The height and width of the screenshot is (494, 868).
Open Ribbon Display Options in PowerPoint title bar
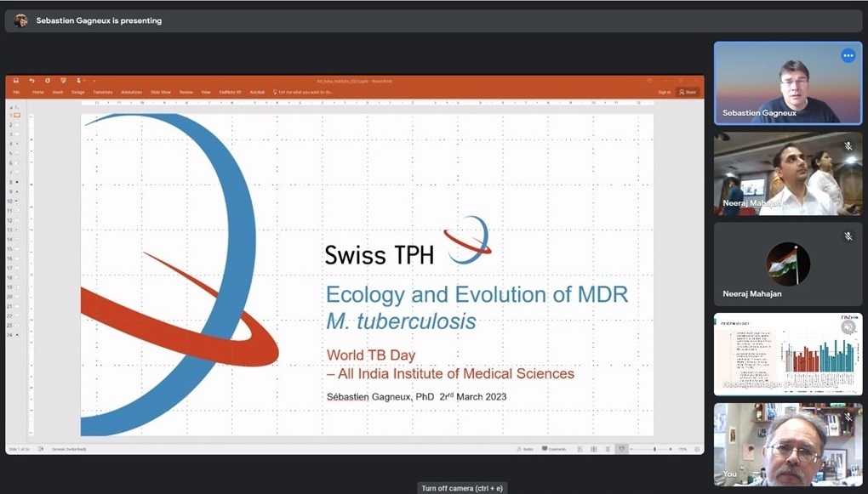tap(649, 81)
